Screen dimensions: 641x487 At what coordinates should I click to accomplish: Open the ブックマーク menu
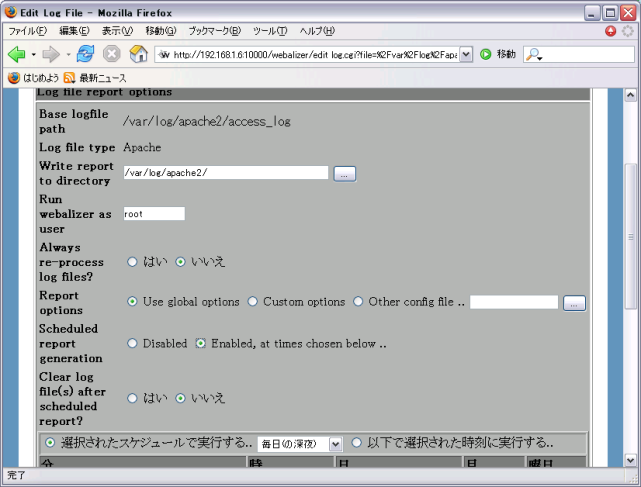click(214, 31)
